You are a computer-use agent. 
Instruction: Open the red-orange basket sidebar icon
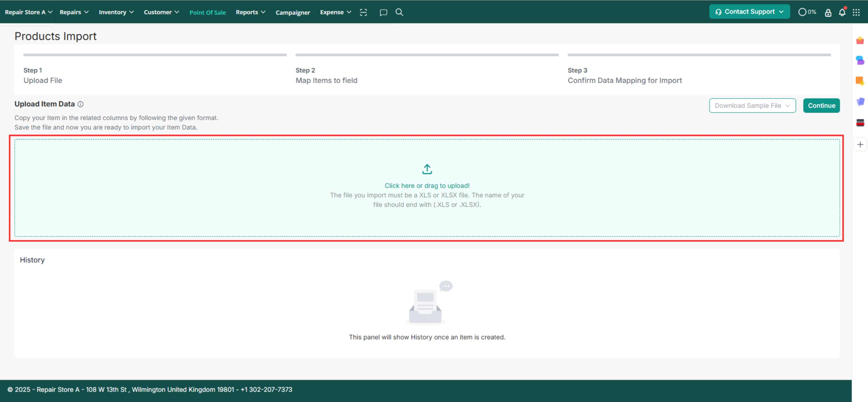point(860,40)
